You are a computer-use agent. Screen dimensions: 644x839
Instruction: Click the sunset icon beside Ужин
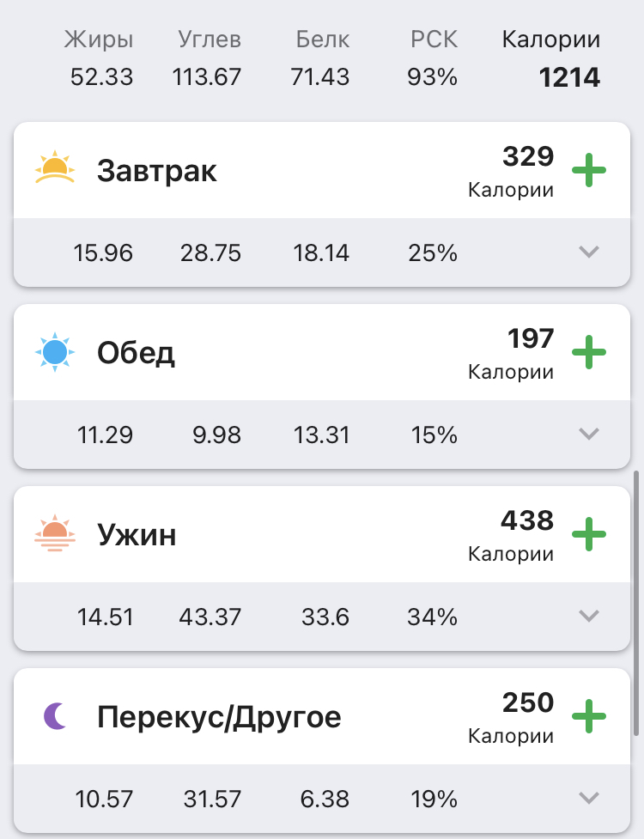tap(56, 534)
